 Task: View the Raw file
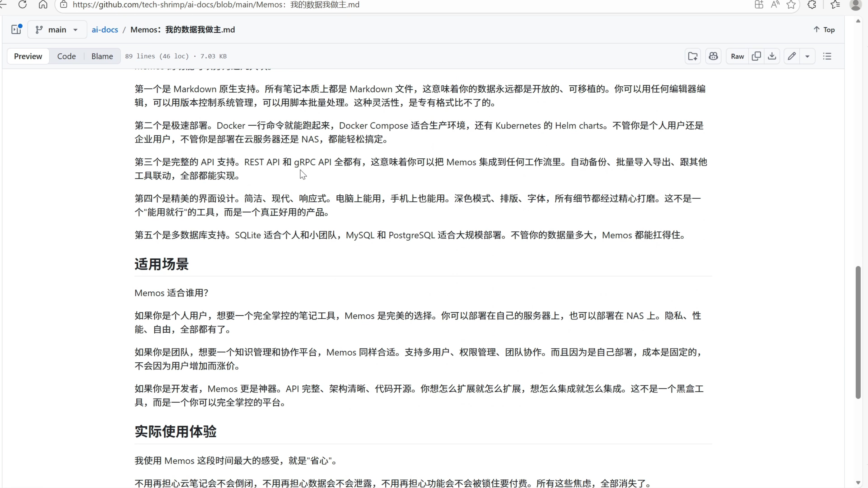tap(737, 56)
